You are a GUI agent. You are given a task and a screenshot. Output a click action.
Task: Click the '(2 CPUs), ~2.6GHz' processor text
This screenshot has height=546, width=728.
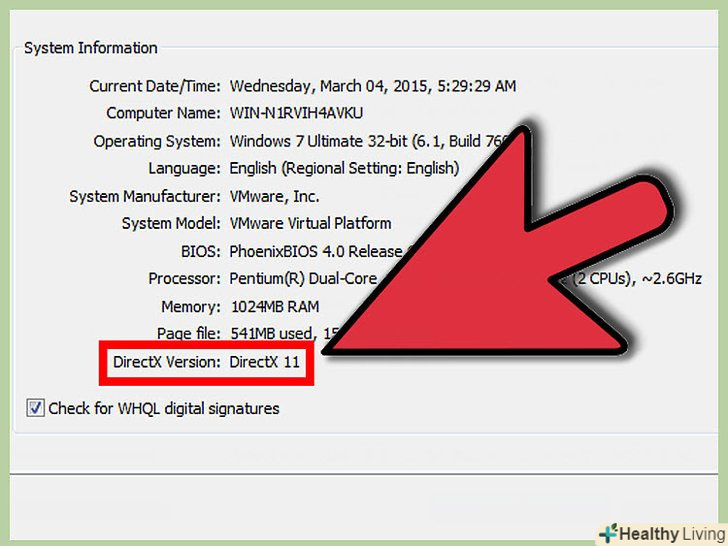(x=637, y=279)
